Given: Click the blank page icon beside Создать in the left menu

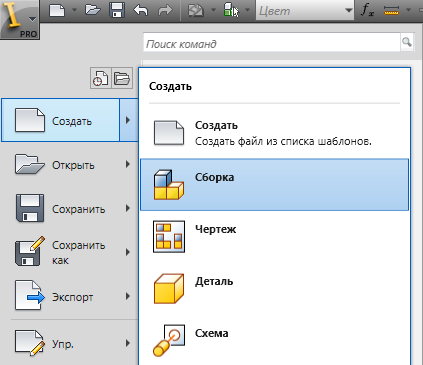Looking at the screenshot, I should (30, 120).
